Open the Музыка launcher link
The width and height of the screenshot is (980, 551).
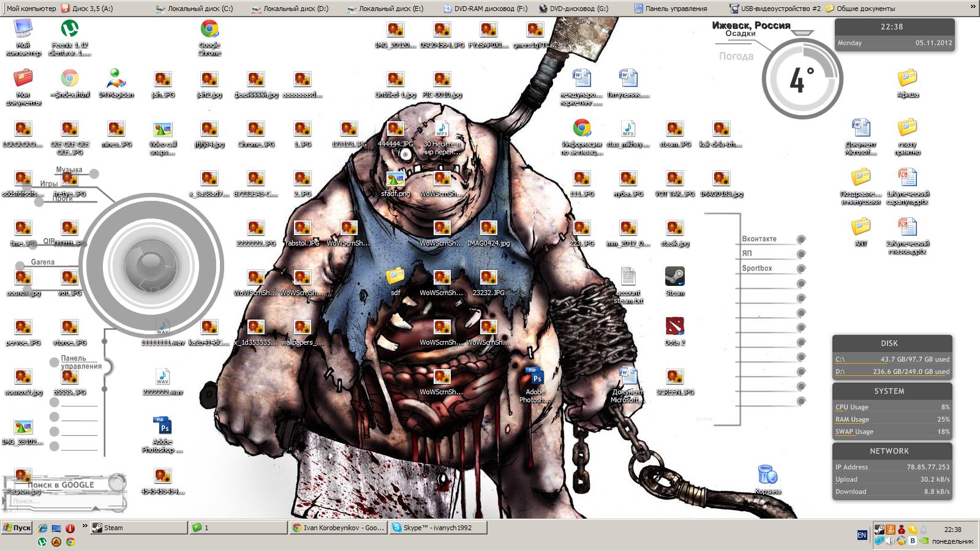coord(69,170)
